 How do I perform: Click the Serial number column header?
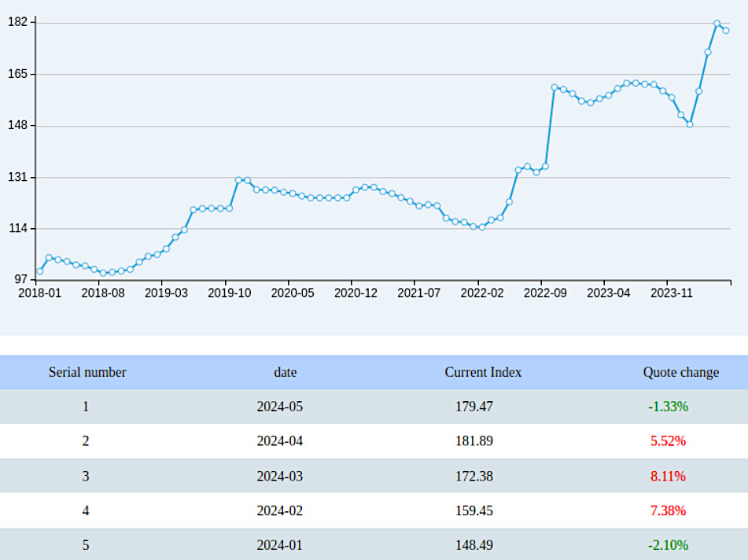(x=87, y=372)
